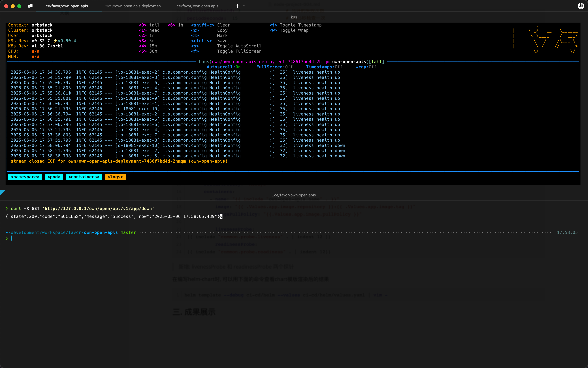This screenshot has height=368, width=588.
Task: Click the lower pane title ..ce/favor/own-open-apis
Action: tap(294, 195)
